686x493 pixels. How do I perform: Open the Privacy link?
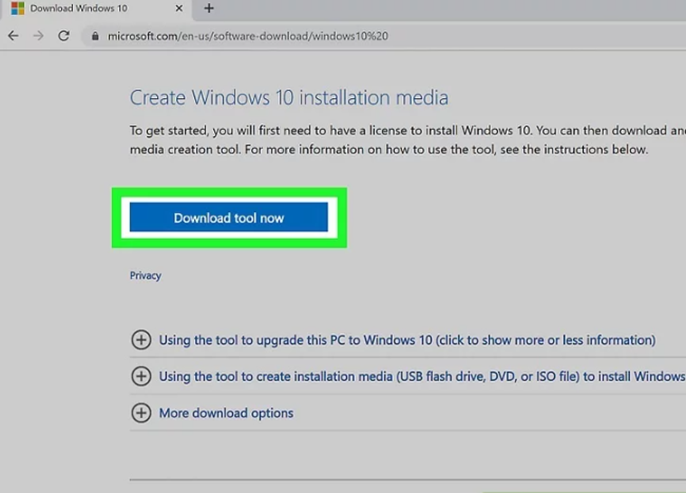(145, 276)
